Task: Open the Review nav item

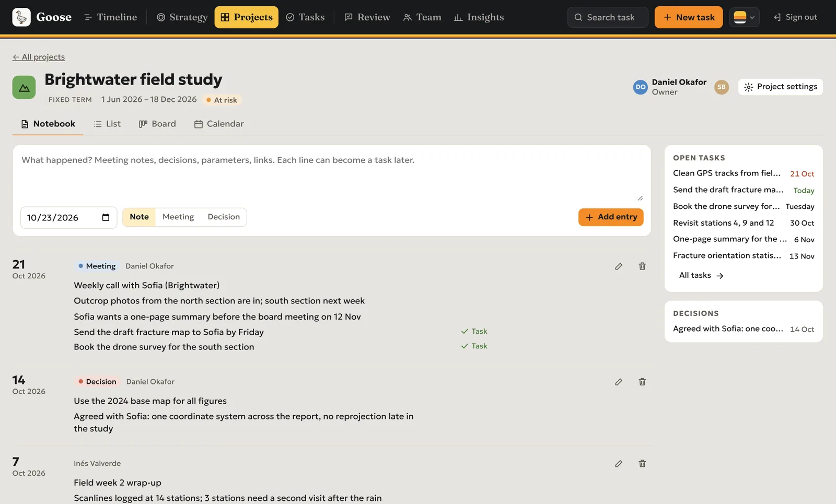Action: 367,17
